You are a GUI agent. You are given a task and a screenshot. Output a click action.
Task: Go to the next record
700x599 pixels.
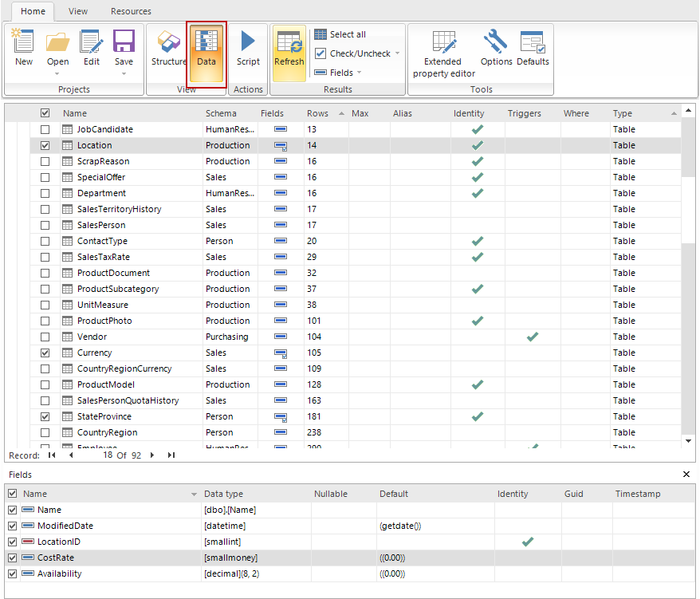point(152,455)
